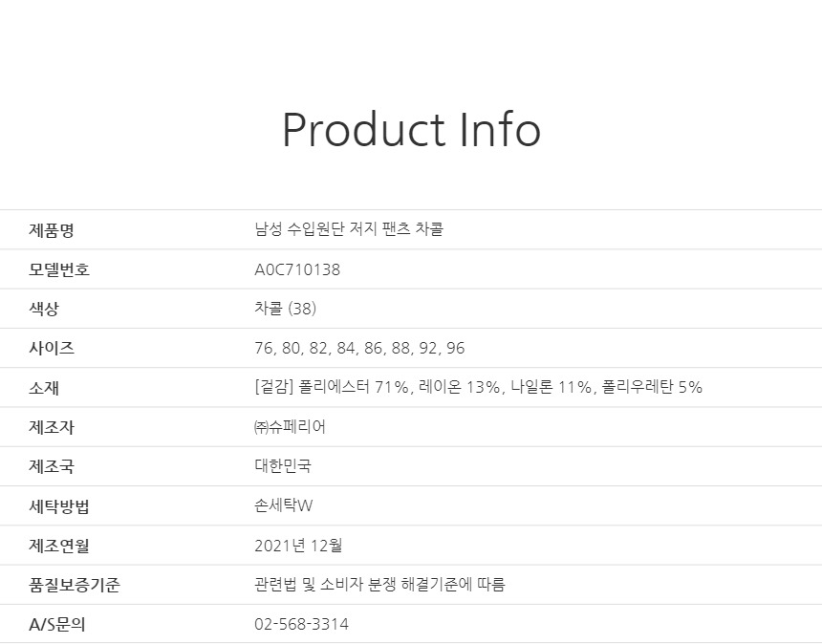Click the 색상 label
Screen dimensions: 822x644
tap(44, 308)
